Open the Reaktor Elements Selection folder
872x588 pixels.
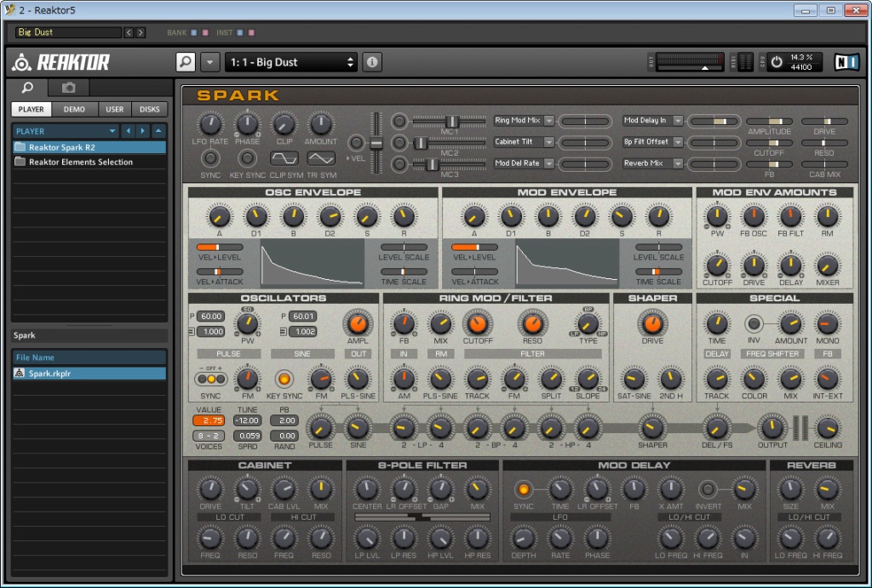click(89, 162)
